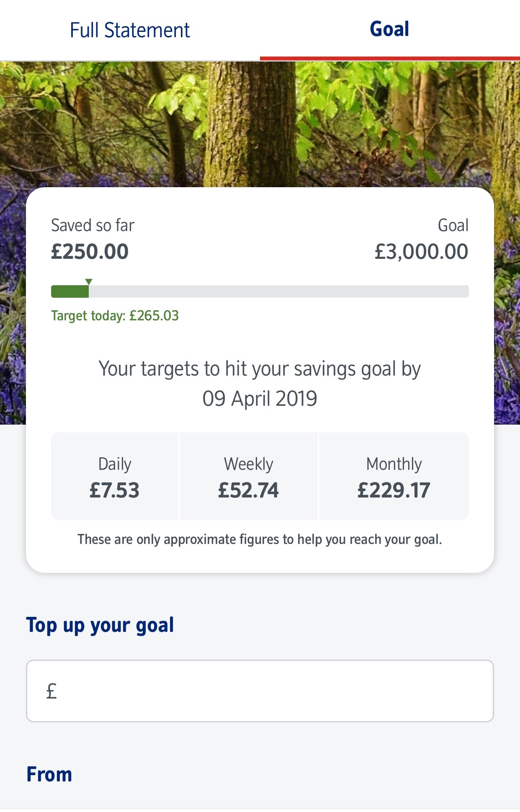Viewport: 520px width, 812px height.
Task: Tap the Saved so far £250.00 amount
Action: 90,252
